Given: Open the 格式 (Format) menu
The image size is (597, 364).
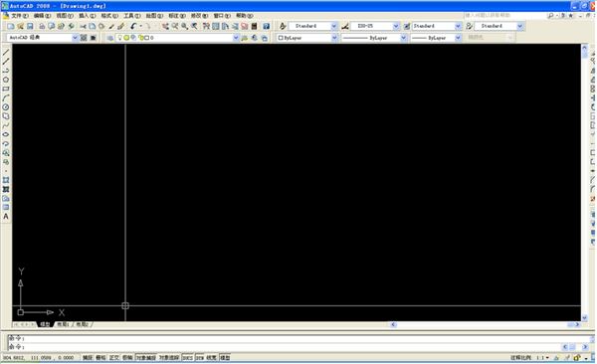Looking at the screenshot, I should 109,16.
